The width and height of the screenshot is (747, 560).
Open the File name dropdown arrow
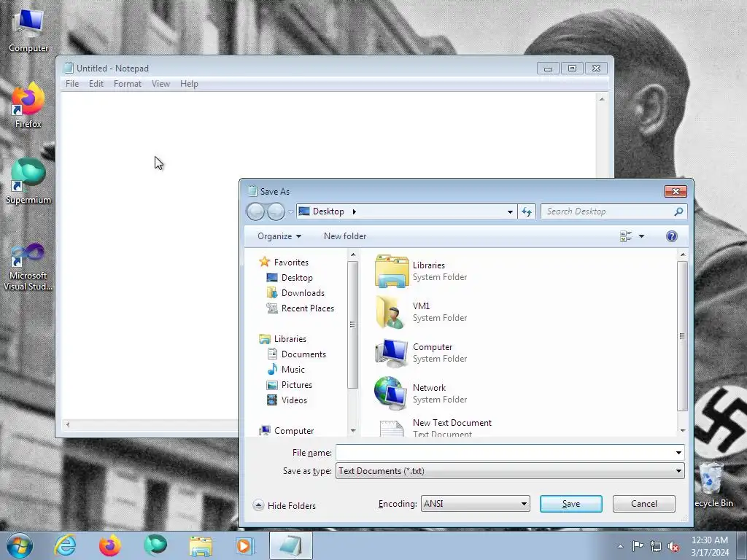[x=678, y=453]
